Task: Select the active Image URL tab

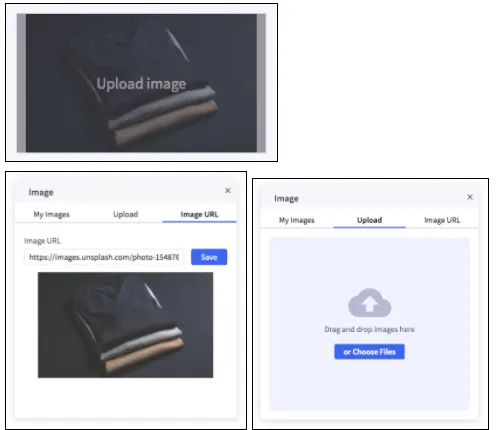Action: point(199,214)
